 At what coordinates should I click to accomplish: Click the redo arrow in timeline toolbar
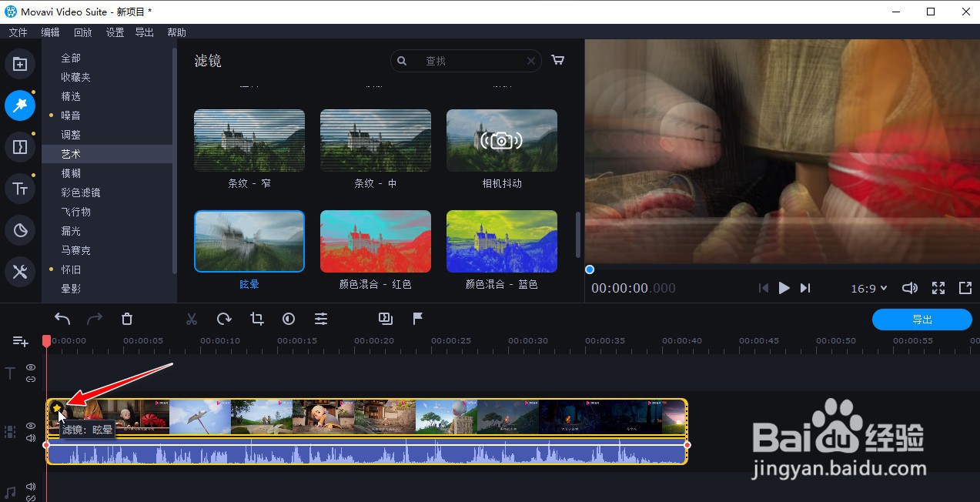pyautogui.click(x=95, y=319)
